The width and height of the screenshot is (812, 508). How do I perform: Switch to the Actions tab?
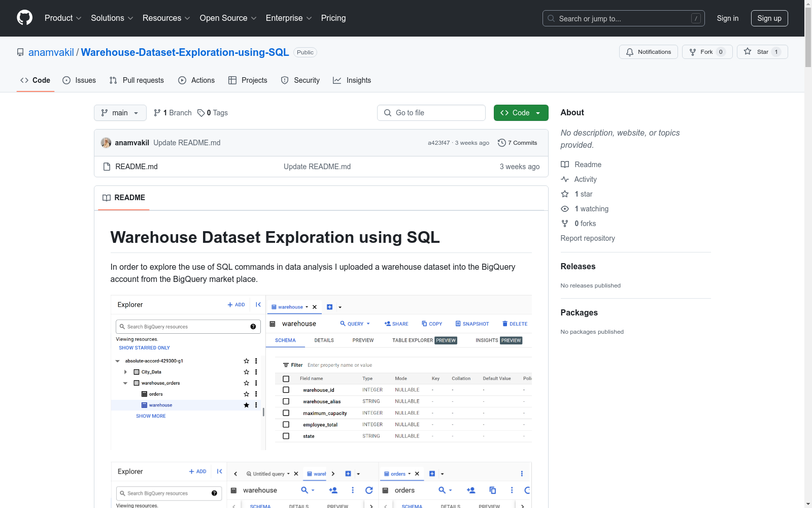196,80
